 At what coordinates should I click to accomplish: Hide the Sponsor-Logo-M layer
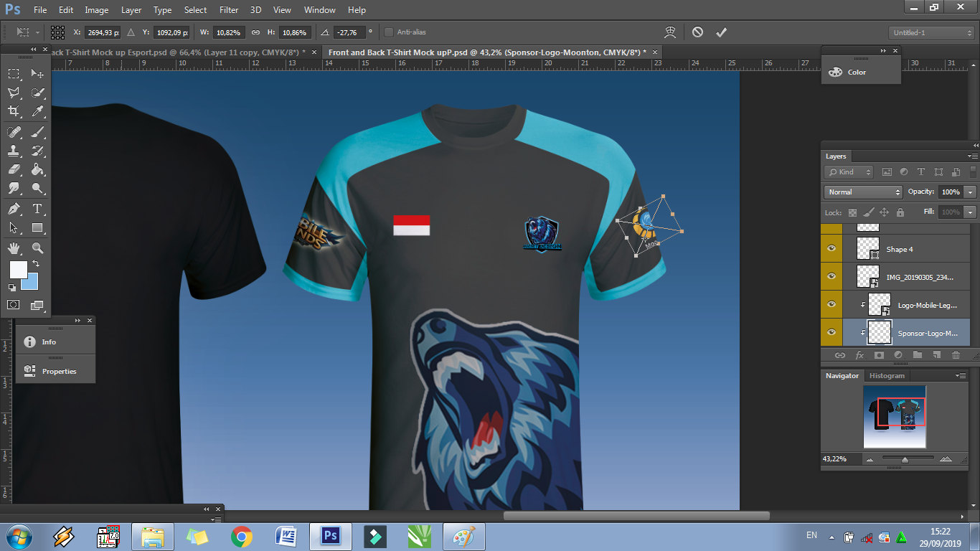click(831, 332)
